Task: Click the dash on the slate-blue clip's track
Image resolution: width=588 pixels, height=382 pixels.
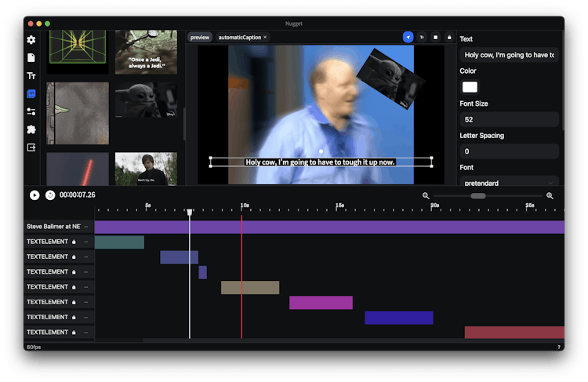Action: click(x=86, y=256)
